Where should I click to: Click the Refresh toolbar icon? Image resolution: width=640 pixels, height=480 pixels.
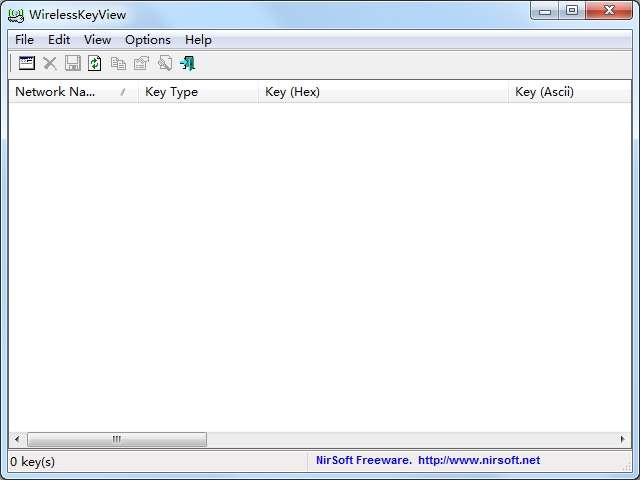[x=95, y=63]
